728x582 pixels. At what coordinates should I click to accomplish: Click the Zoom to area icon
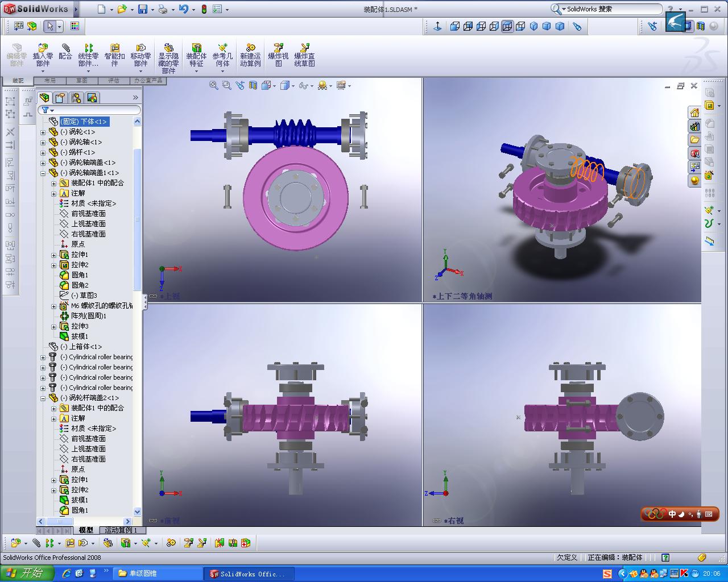[x=226, y=85]
